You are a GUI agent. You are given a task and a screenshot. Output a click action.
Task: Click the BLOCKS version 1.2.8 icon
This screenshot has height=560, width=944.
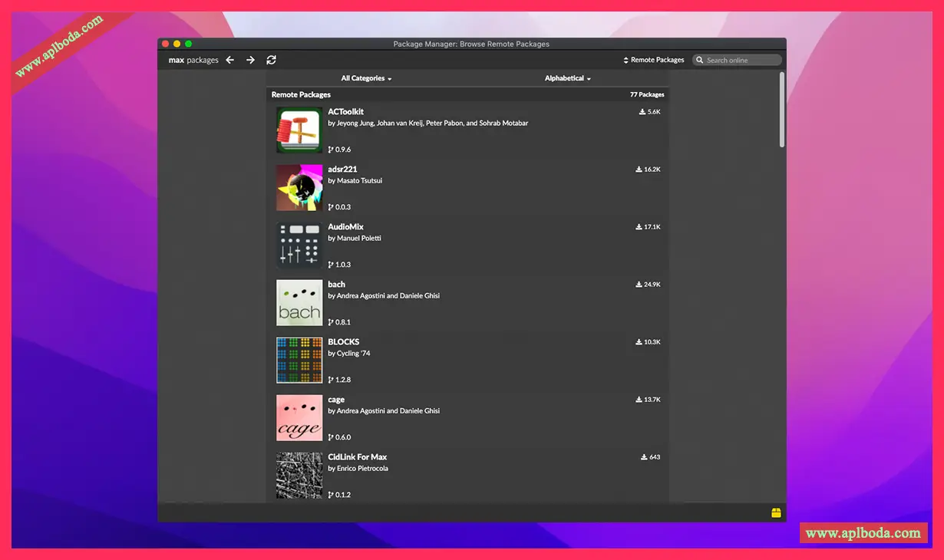331,380
